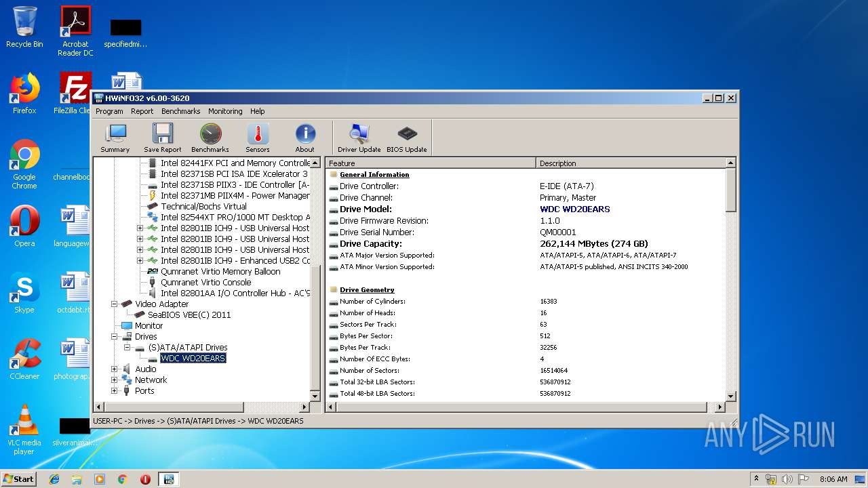Click the details pane vertical scrollbar down arrow
868x488 pixels.
[730, 396]
